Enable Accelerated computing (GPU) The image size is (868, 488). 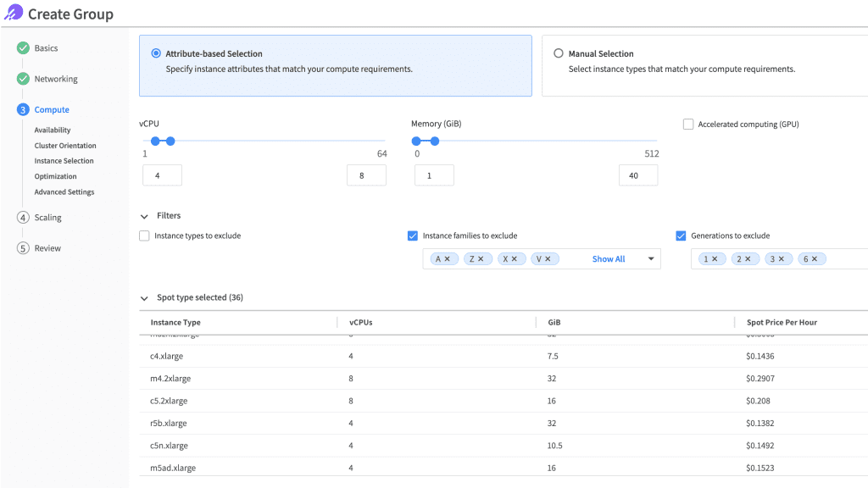pos(688,124)
